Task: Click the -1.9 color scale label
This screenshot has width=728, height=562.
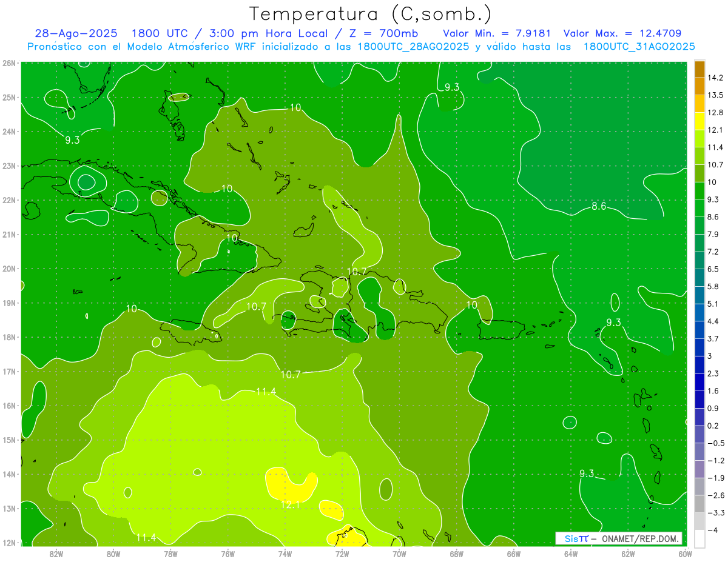Action: [715, 478]
